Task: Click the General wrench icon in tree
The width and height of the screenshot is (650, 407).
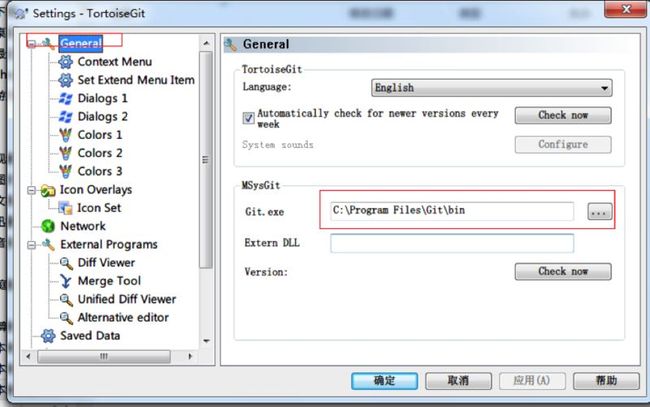Action: coord(48,44)
